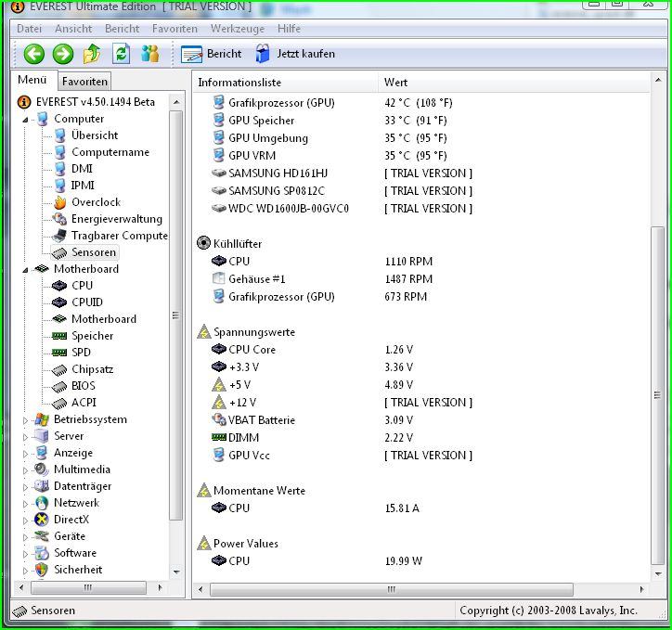Screen dimensions: 672x630
Task: Click the right pane horizontal scrollbar
Action: click(392, 590)
